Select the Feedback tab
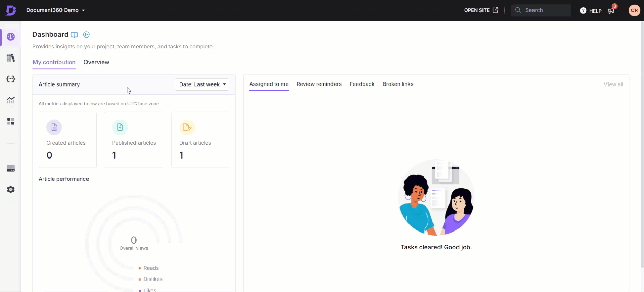The width and height of the screenshot is (644, 292). pos(362,84)
